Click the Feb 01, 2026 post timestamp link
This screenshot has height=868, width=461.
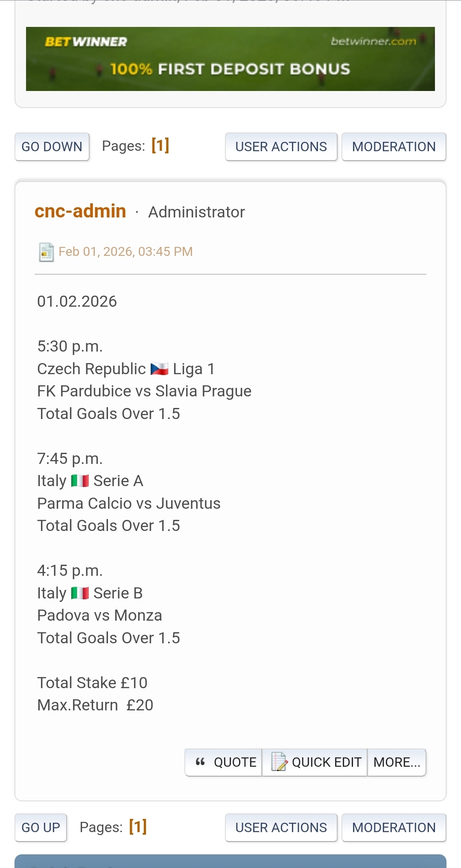point(125,252)
